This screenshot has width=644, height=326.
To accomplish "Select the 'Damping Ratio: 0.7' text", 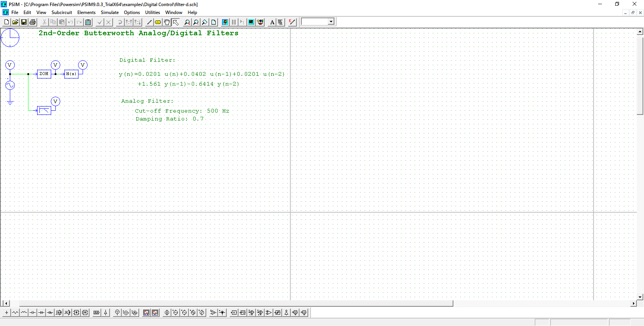I will coord(169,119).
